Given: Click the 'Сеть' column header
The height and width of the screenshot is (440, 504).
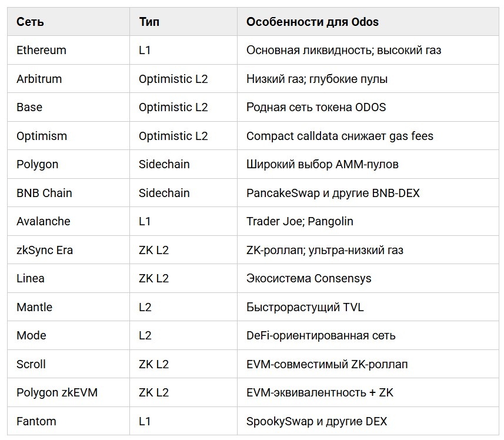Looking at the screenshot, I should [x=30, y=22].
